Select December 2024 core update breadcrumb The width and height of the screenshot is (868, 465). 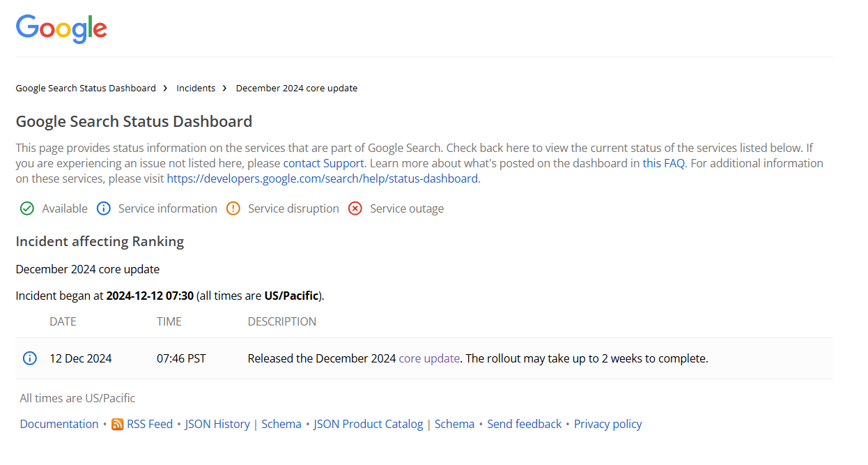[x=297, y=89]
